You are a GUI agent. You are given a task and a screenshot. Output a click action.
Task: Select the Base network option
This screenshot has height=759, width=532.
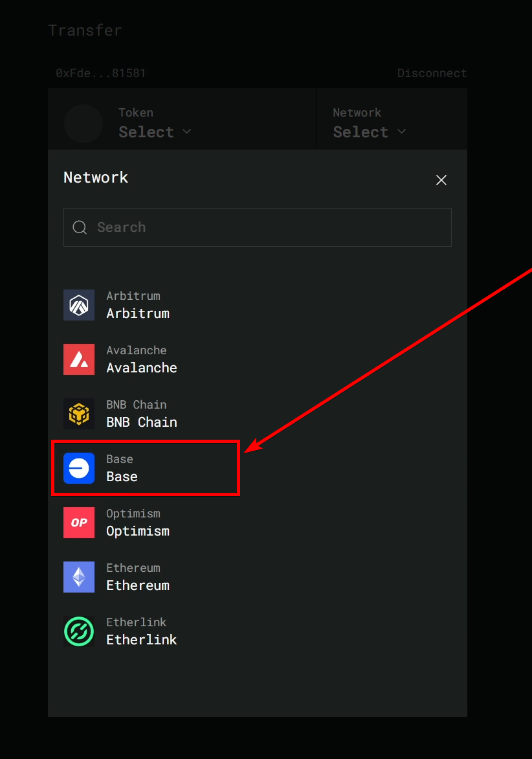click(258, 468)
